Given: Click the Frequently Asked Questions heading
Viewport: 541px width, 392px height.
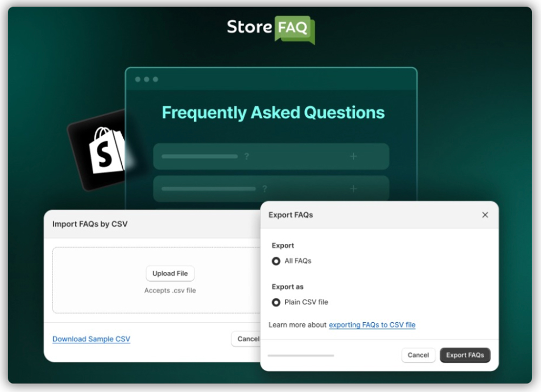Looking at the screenshot, I should click(x=273, y=113).
